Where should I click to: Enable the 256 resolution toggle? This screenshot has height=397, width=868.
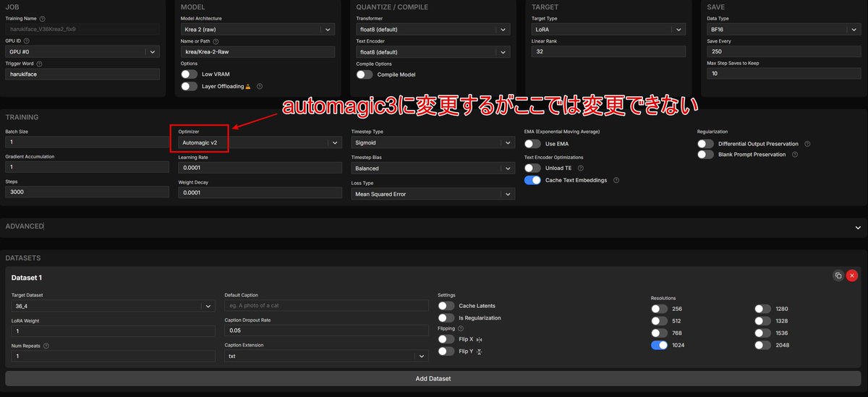coord(659,309)
